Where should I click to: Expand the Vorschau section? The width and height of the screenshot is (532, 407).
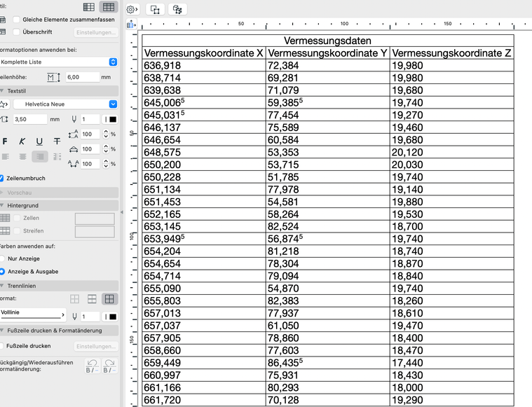2,193
